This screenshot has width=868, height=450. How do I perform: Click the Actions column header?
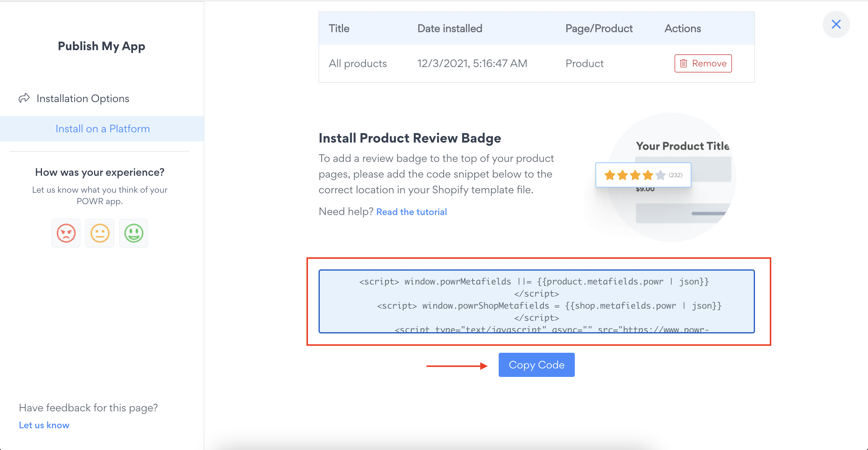pos(683,28)
